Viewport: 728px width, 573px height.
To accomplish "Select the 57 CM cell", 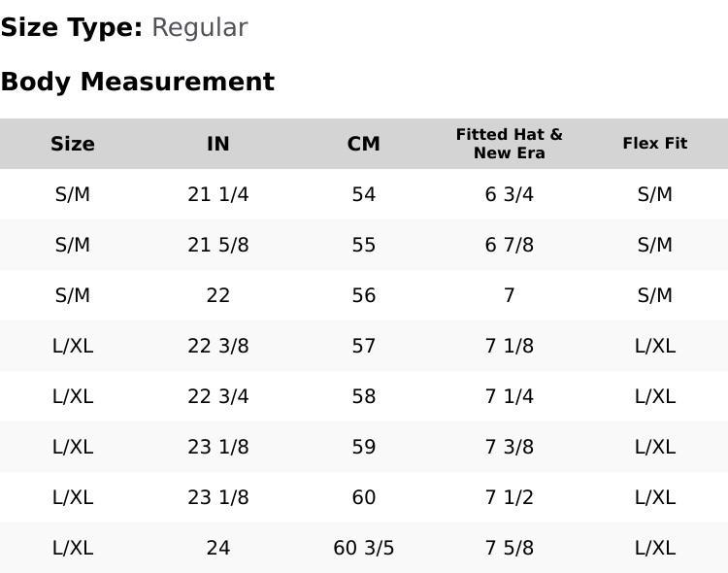I will pyautogui.click(x=364, y=346).
